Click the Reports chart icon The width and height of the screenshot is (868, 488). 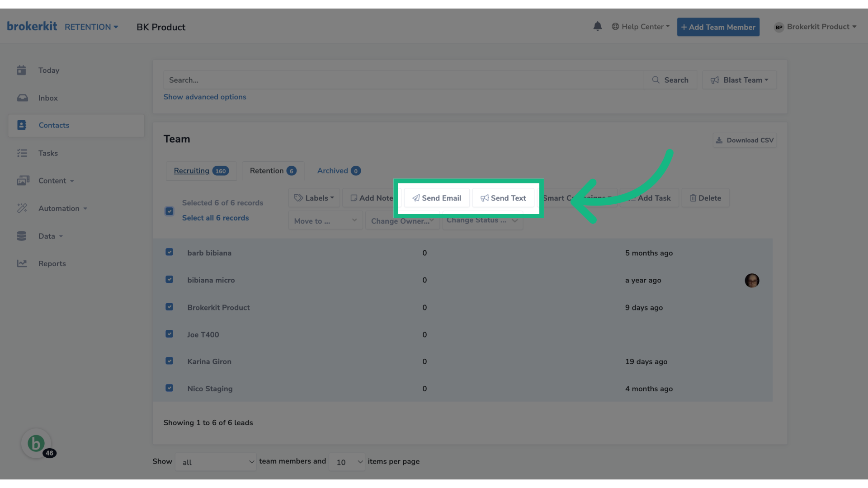coord(22,263)
